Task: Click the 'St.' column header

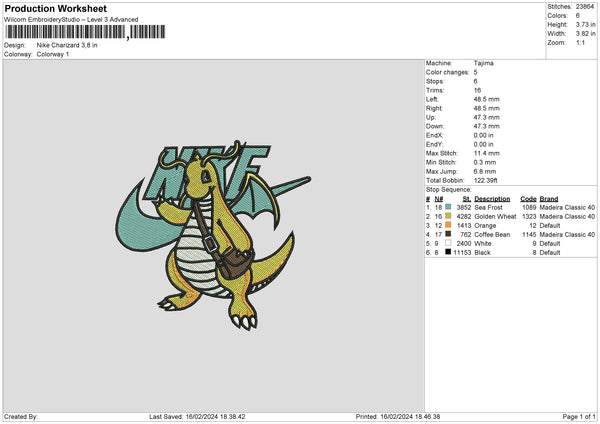Action: [467, 199]
